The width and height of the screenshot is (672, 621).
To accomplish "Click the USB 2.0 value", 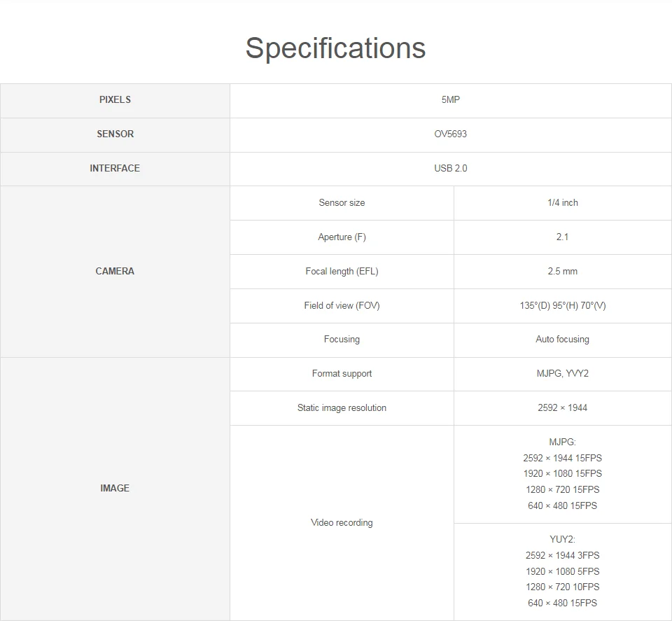I will pos(450,169).
